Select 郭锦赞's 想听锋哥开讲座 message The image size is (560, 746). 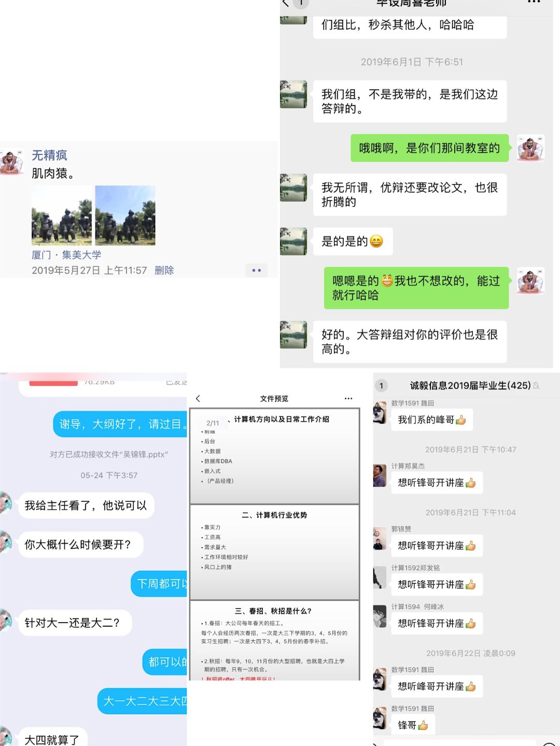437,545
